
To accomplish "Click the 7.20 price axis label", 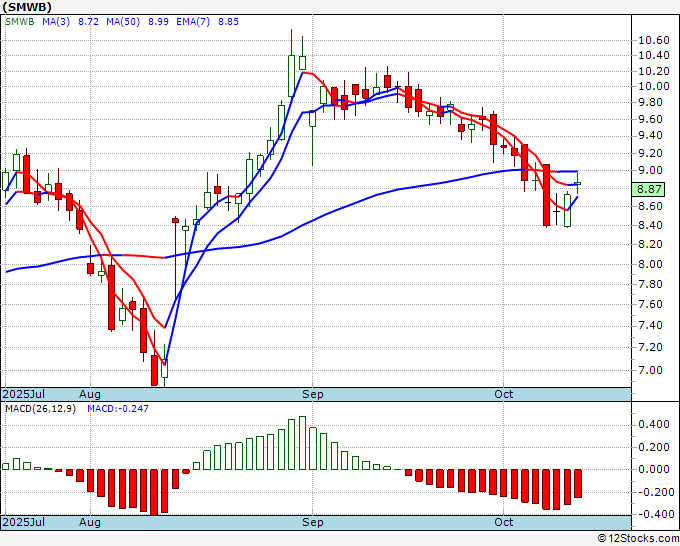I will 651,347.
